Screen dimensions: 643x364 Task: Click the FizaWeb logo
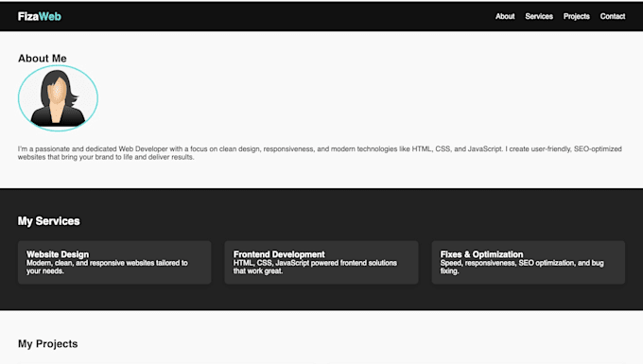point(40,16)
